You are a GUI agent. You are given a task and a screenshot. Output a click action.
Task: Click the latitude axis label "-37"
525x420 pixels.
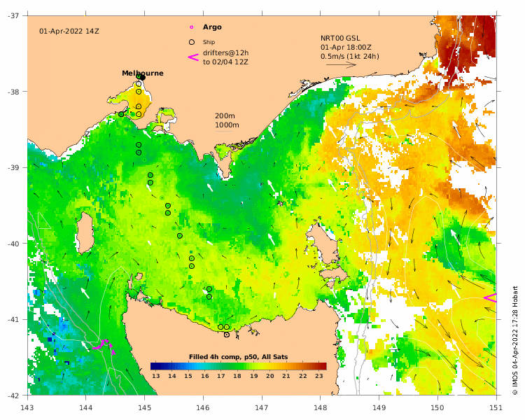coord(14,15)
